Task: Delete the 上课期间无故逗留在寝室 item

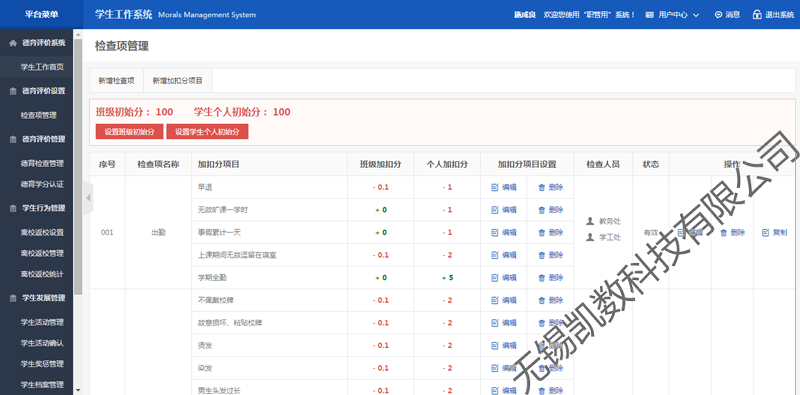Action: [x=551, y=255]
